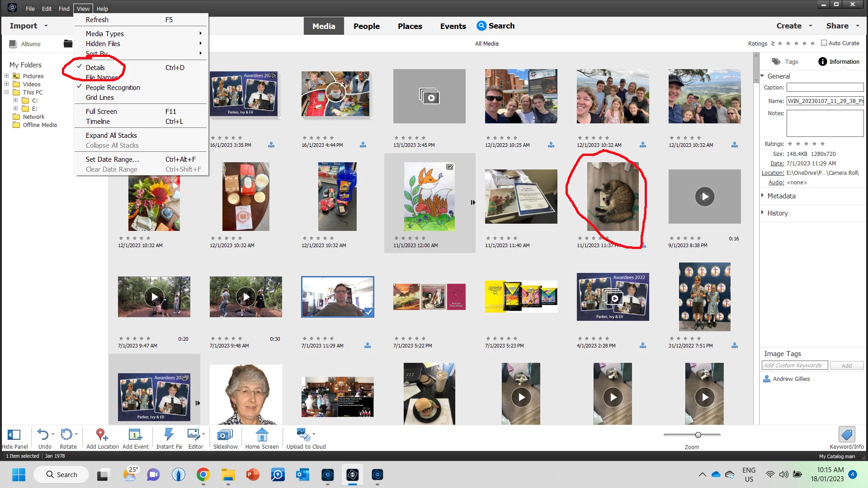This screenshot has height=488, width=868.
Task: Uncheck Details in the View menu
Action: coord(95,68)
